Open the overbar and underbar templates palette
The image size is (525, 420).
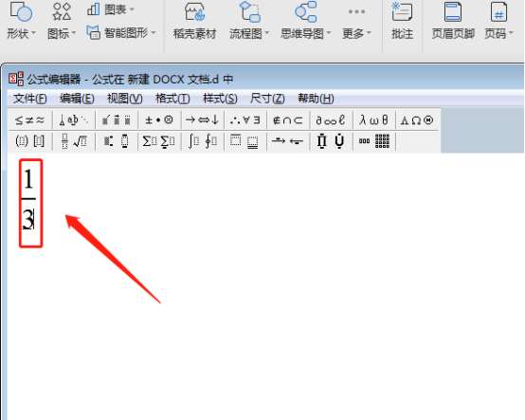tap(245, 141)
